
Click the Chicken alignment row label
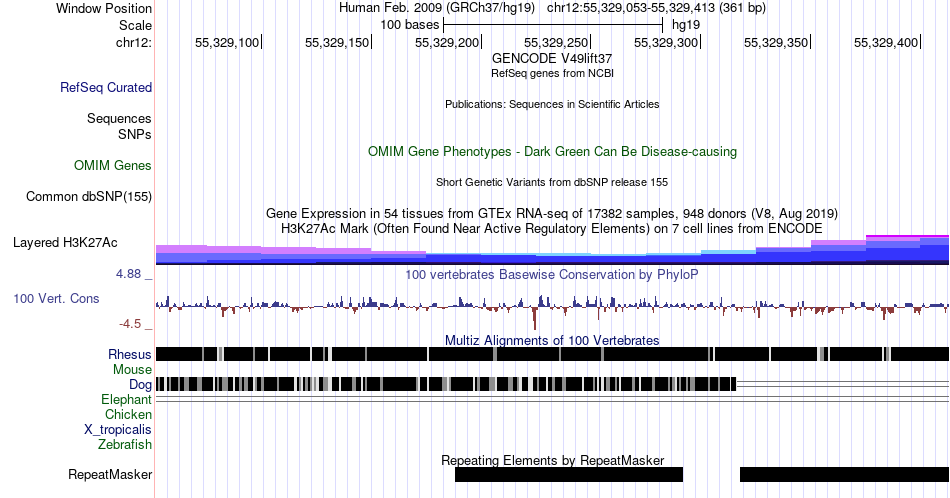(128, 414)
